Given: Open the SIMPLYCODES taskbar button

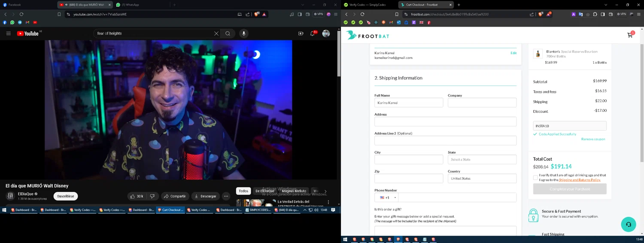Looking at the screenshot, I should [259, 210].
